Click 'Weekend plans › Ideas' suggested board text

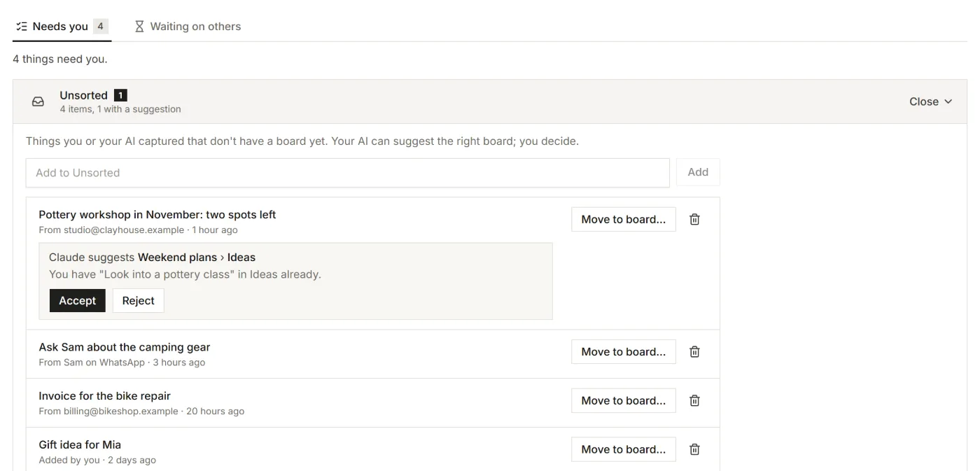197,258
